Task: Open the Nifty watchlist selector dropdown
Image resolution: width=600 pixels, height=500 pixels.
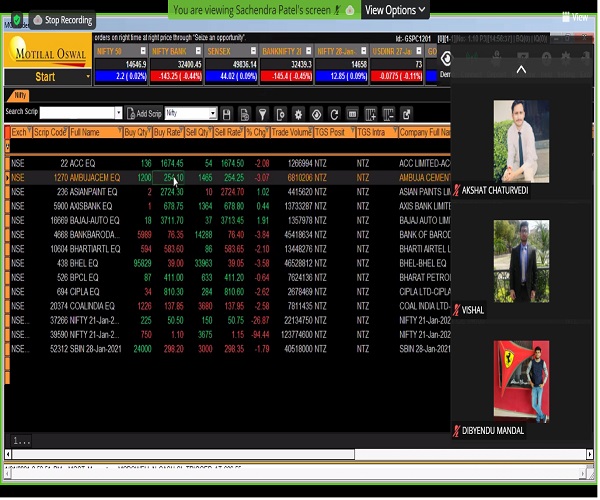Action: click(x=213, y=114)
